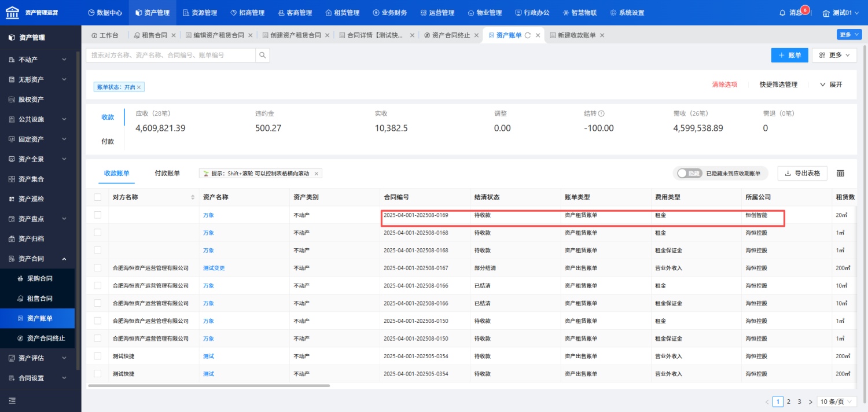Viewport: 868px width, 412px height.
Task: Collapse the 资产合同 sidebar group
Action: (38, 259)
